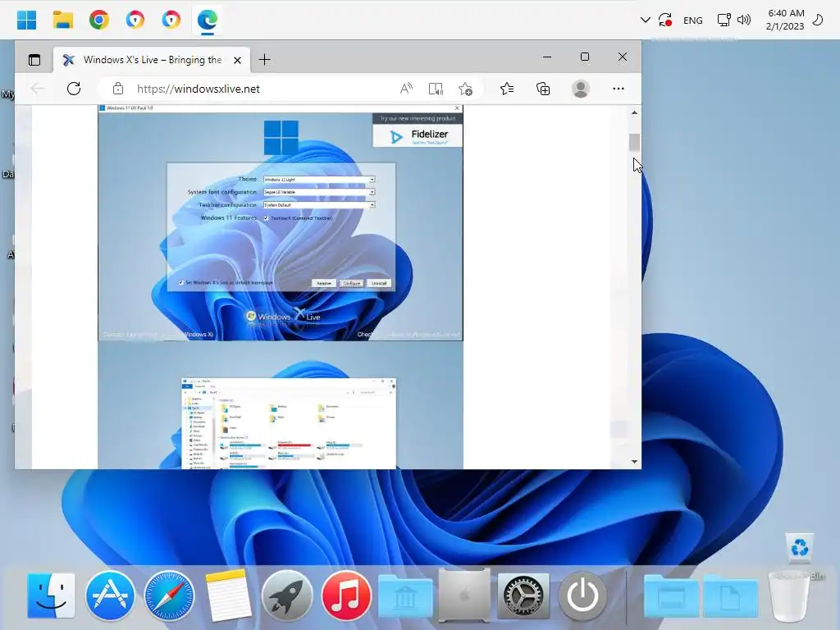Open the documents folder in dock

[729, 596]
